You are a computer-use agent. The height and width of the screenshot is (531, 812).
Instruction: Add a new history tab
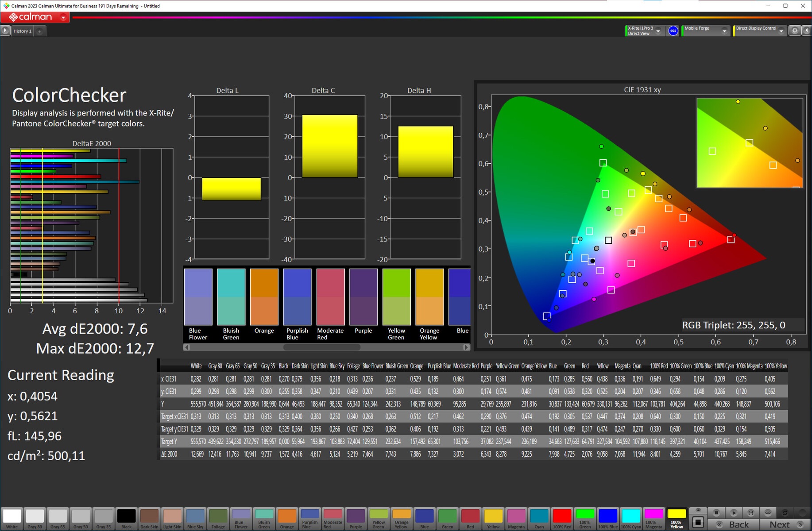tap(39, 31)
